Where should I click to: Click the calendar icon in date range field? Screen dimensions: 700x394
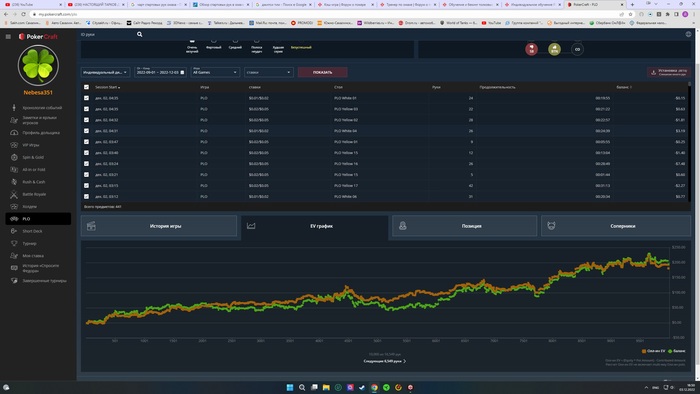(182, 72)
